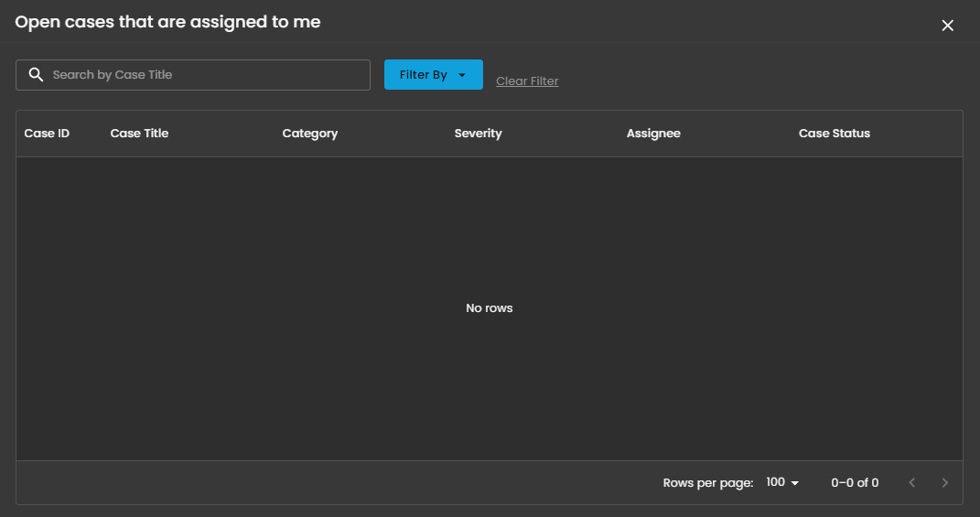
Task: Click the Clear Filter link
Action: point(527,81)
